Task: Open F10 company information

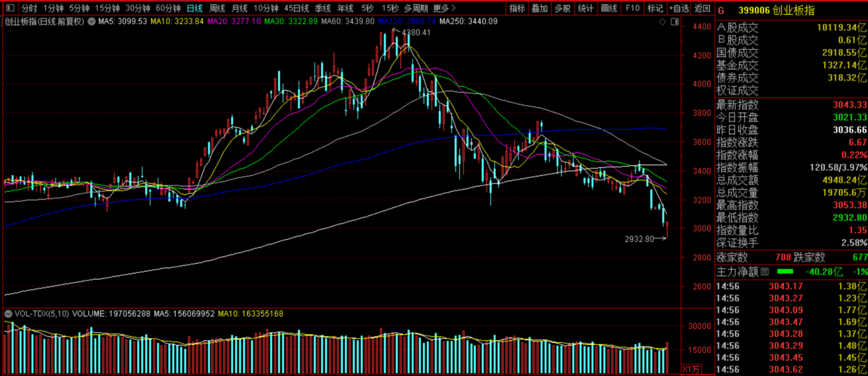Action: point(632,9)
